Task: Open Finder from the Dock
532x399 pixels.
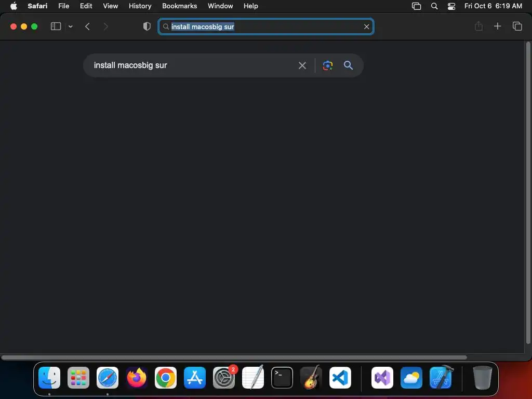Action: coord(49,378)
